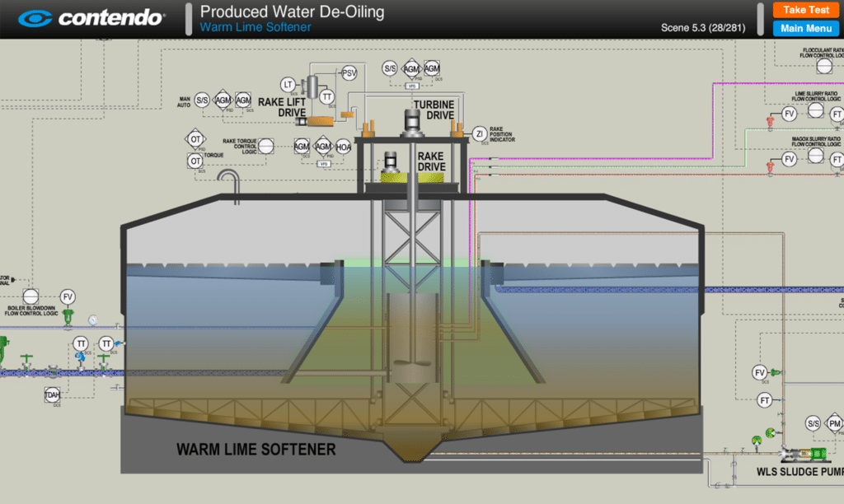Click the Rake Torque Control Logic symbol
This screenshot has width=844, height=504.
coord(266,147)
